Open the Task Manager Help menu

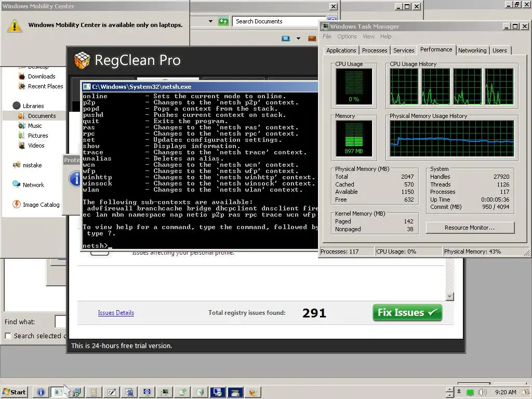(x=386, y=36)
